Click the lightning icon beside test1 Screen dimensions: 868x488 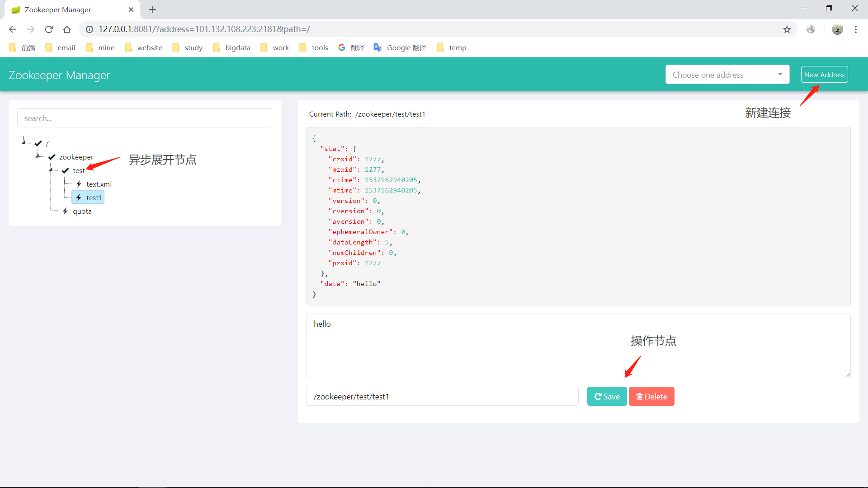(x=79, y=198)
